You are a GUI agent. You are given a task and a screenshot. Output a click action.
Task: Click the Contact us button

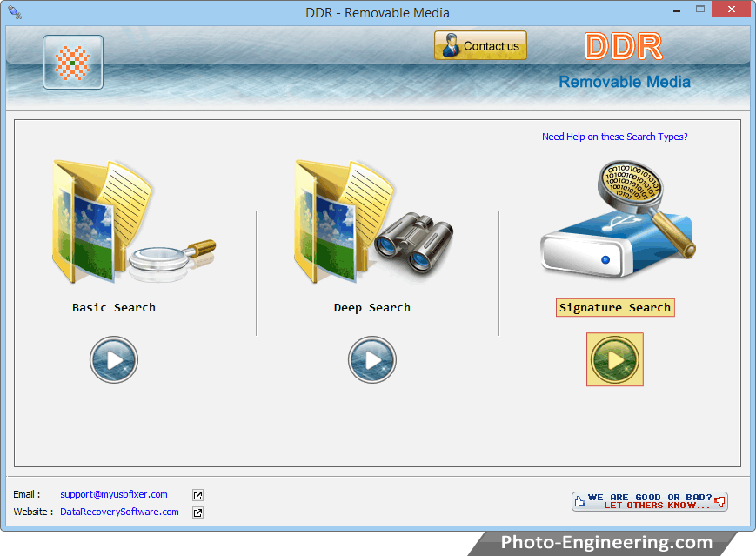[x=480, y=46]
